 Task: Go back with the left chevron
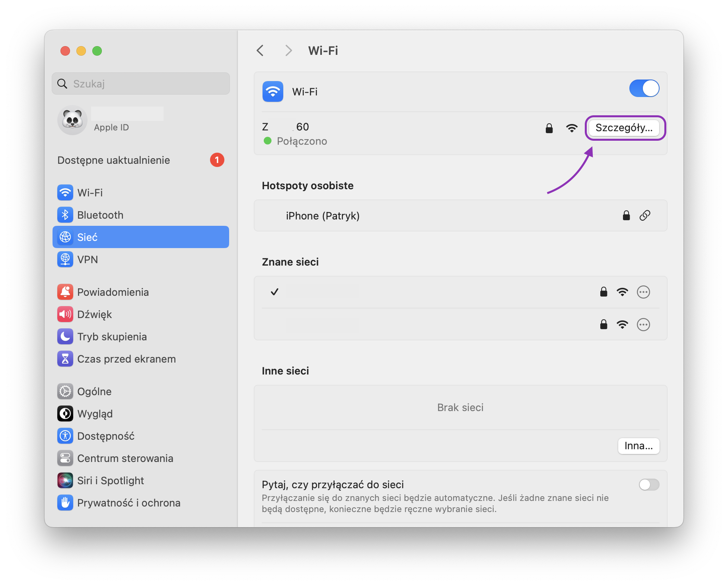point(260,50)
